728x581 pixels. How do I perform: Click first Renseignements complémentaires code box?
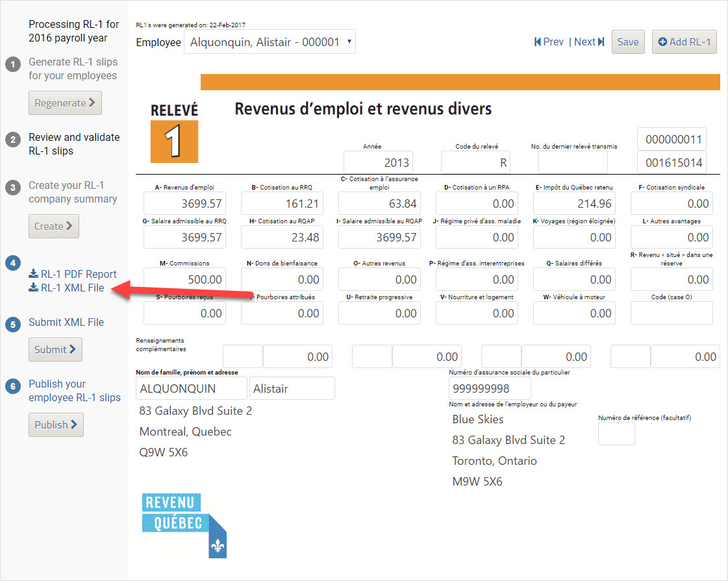tap(243, 356)
